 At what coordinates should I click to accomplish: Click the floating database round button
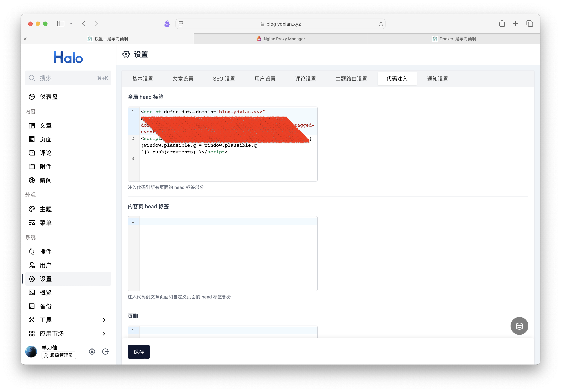coord(519,326)
